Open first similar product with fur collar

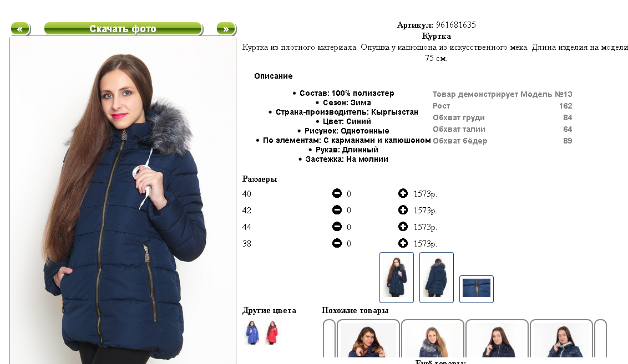point(368,339)
